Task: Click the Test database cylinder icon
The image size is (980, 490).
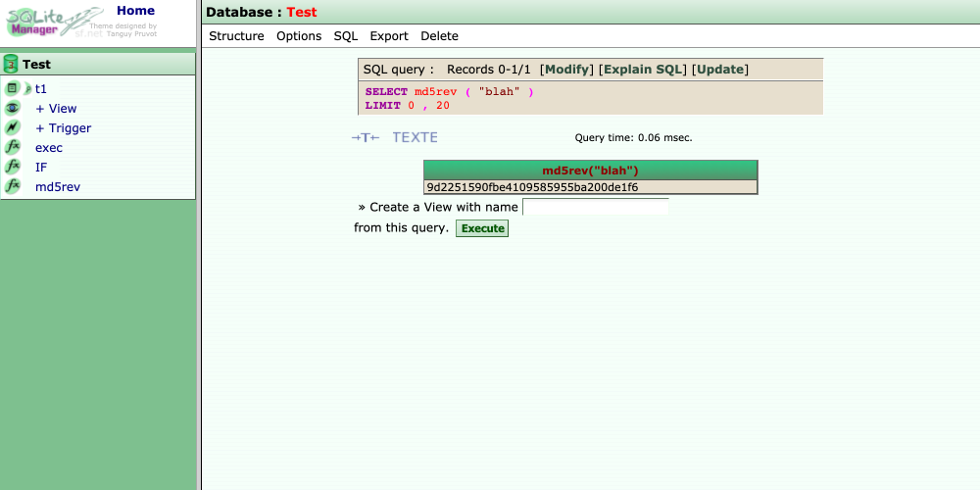Action: (x=11, y=64)
